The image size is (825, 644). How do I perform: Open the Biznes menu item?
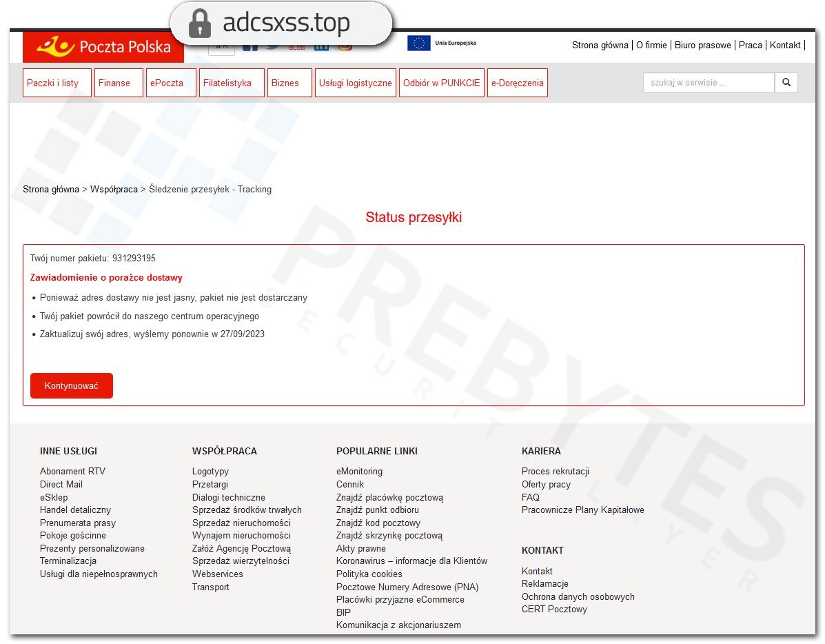click(x=289, y=83)
